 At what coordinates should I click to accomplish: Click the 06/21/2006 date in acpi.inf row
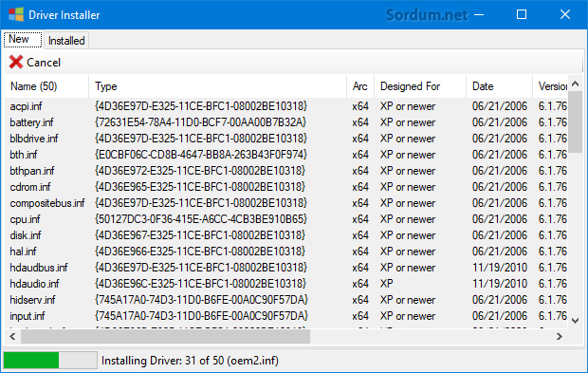500,106
